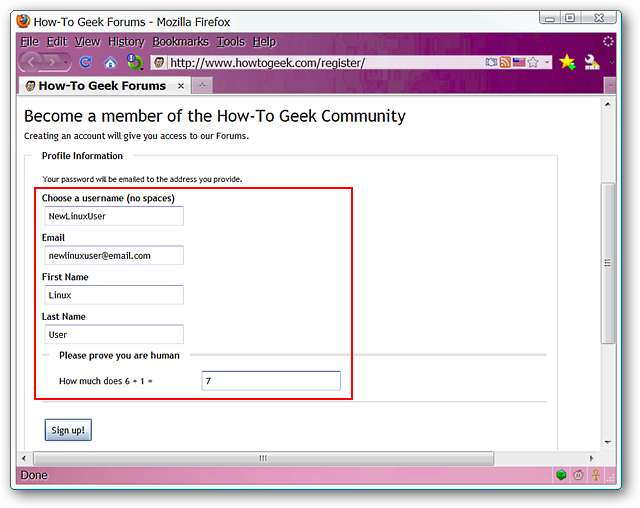
Task: Click the vertical scrollbar thumb
Action: coord(608,263)
